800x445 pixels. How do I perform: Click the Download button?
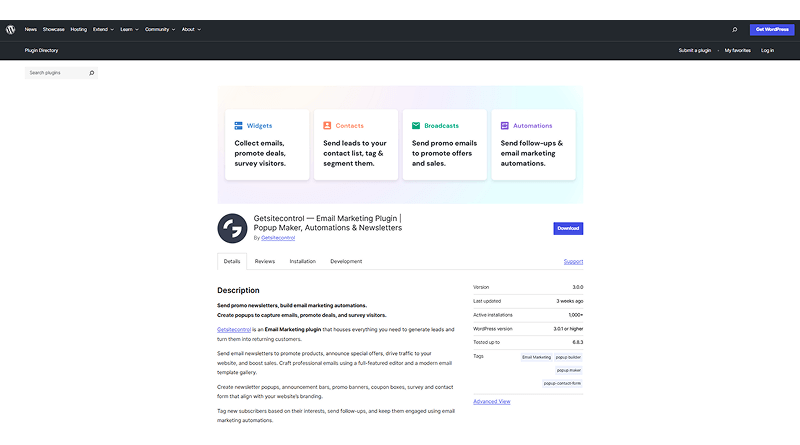coord(568,228)
